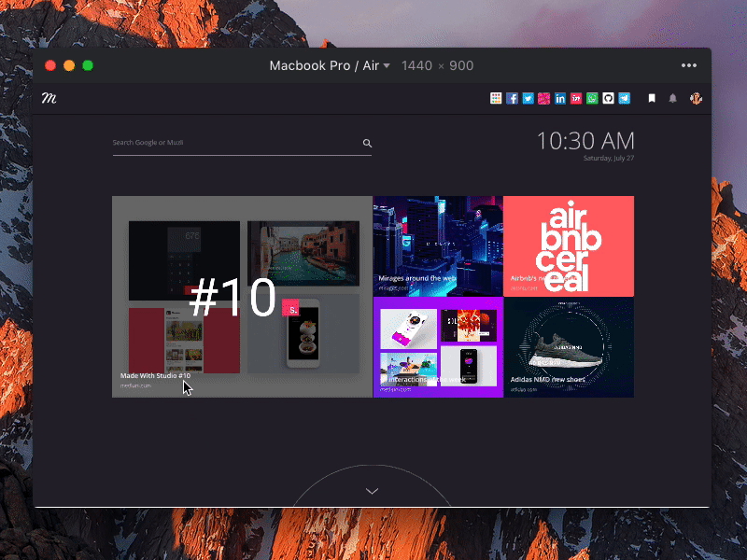This screenshot has height=560, width=747.
Task: Open the WhatsApp shortcut icon
Action: [x=593, y=97]
